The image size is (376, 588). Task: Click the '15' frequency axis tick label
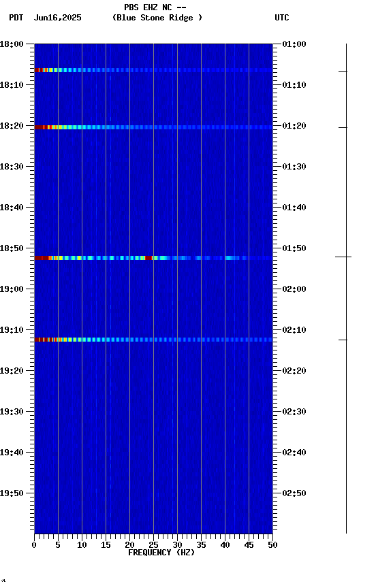pyautogui.click(x=106, y=545)
